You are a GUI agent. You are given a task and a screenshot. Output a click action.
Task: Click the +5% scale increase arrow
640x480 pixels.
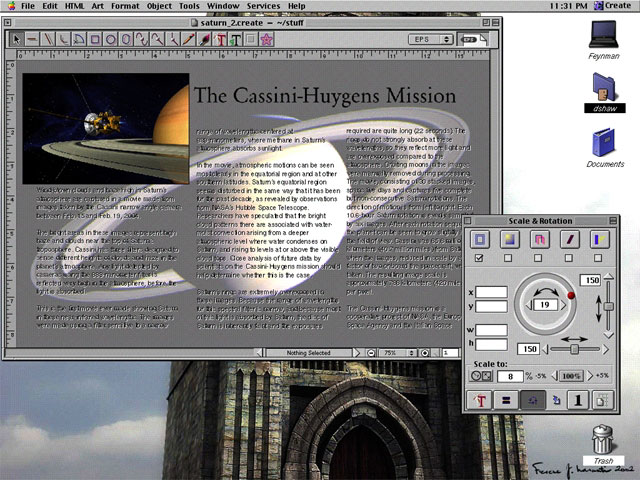(589, 376)
